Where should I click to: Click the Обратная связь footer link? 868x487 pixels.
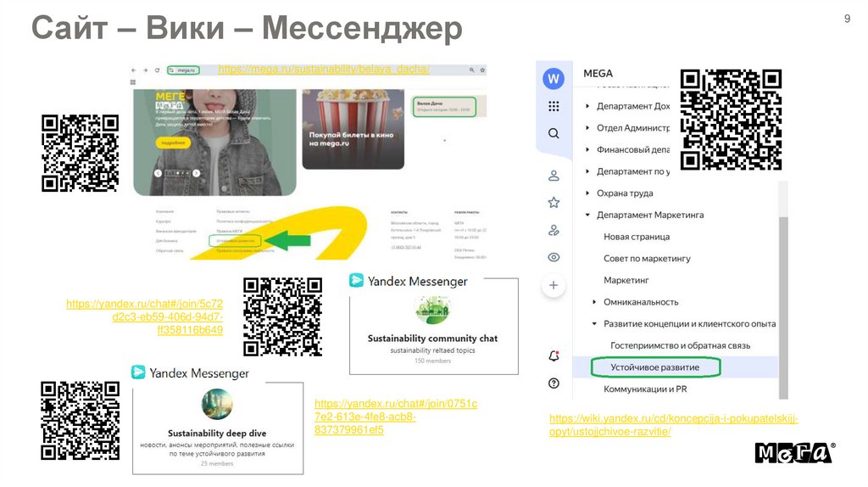(x=170, y=250)
